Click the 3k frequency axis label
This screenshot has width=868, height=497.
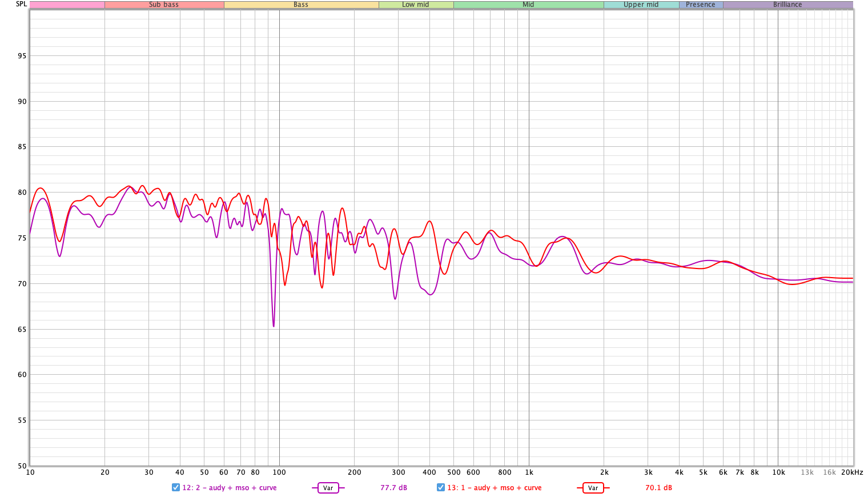(x=648, y=472)
